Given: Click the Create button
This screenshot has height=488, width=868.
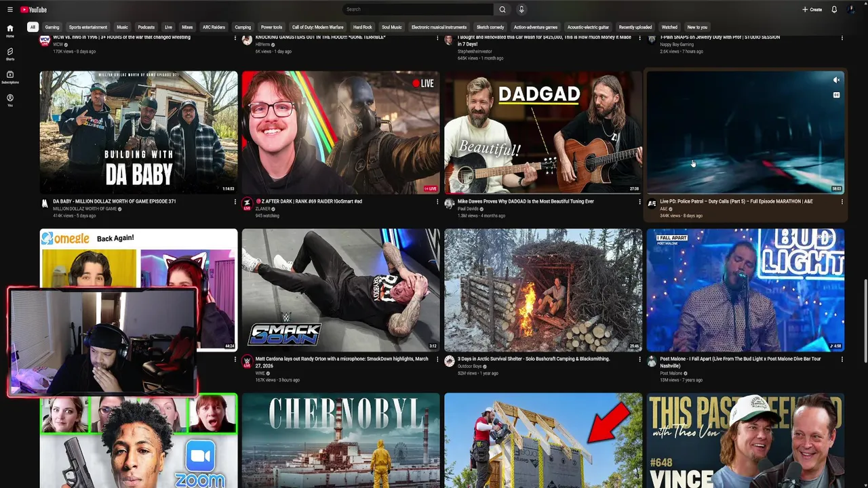Looking at the screenshot, I should pos(812,9).
